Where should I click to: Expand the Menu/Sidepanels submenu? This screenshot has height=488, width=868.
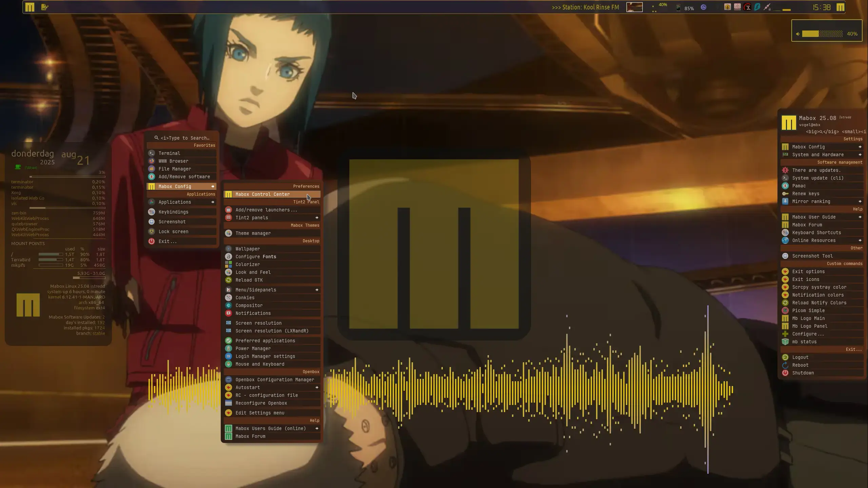(317, 290)
